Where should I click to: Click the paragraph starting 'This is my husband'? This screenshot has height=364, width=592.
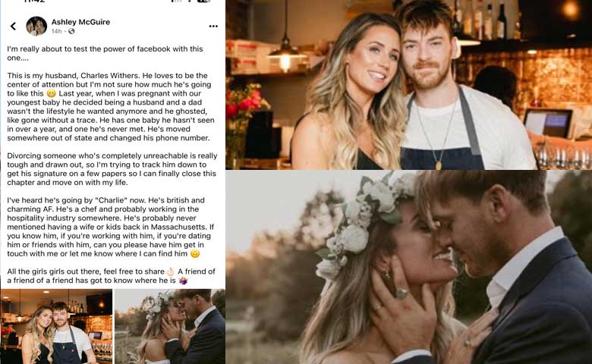point(111,107)
